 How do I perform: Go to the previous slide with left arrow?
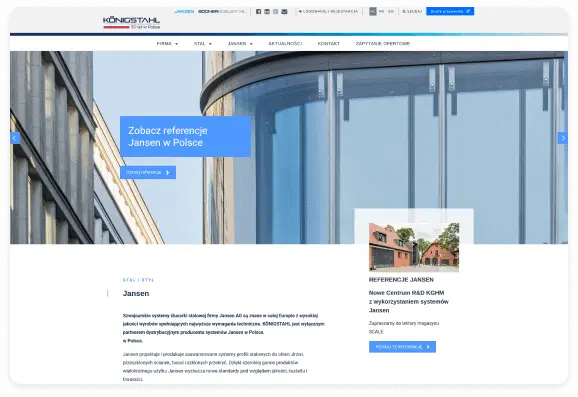pyautogui.click(x=15, y=138)
